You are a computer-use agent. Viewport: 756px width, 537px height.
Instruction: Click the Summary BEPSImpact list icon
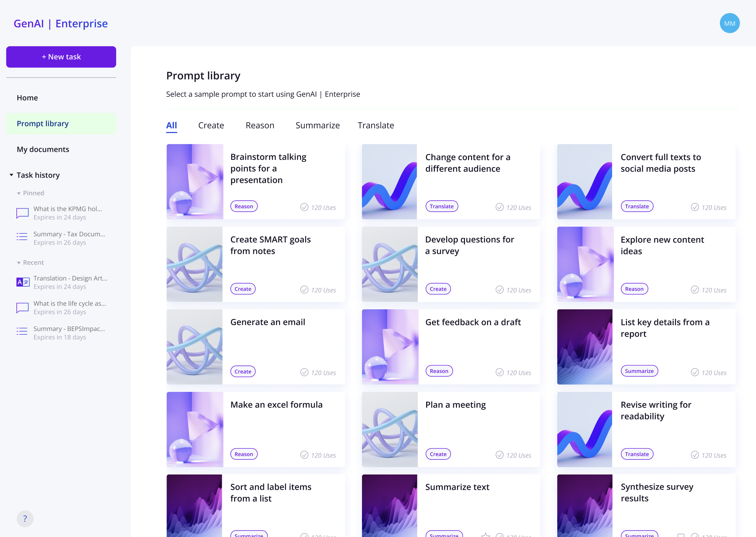point(22,331)
